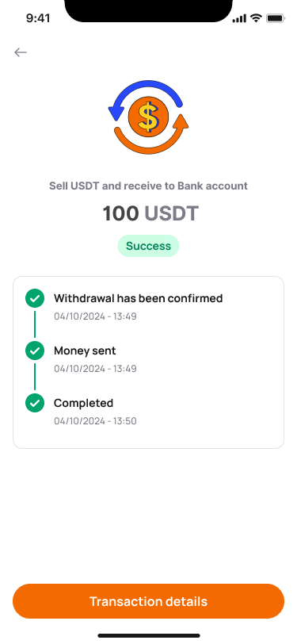The width and height of the screenshot is (297, 644).
Task: Go back using the left arrow
Action: pos(21,52)
